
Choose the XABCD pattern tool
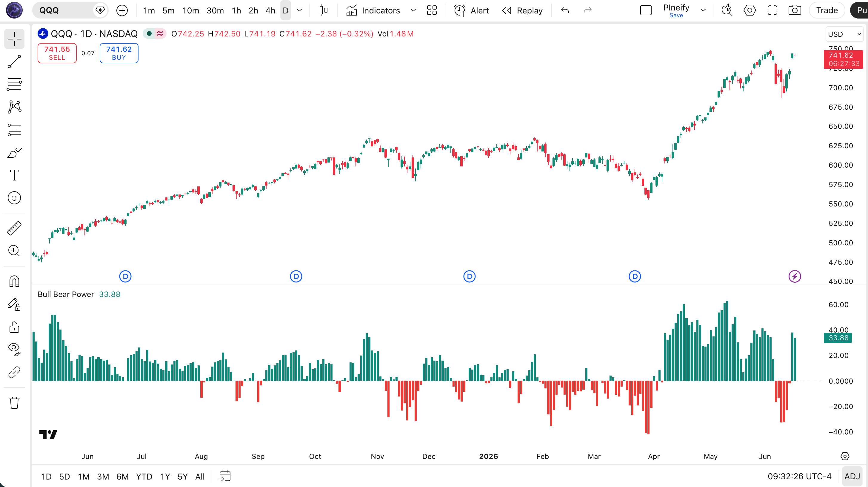tap(15, 107)
